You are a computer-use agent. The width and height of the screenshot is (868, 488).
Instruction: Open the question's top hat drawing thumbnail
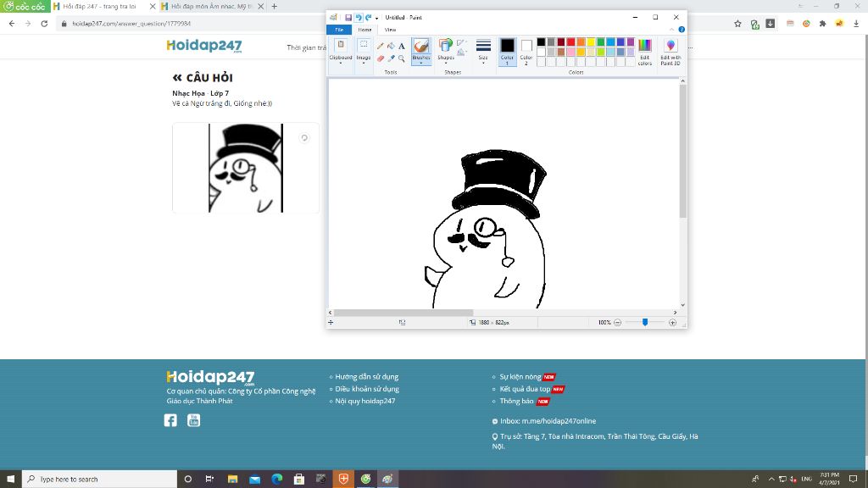pos(246,168)
